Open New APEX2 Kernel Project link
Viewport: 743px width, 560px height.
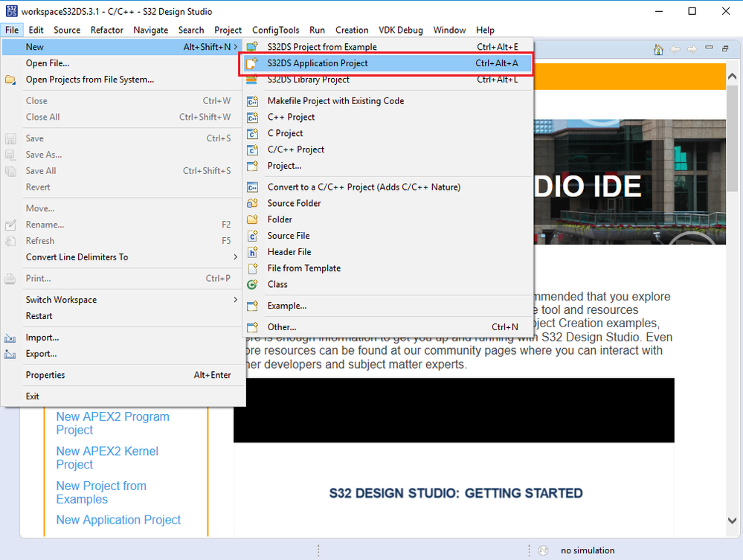point(107,457)
